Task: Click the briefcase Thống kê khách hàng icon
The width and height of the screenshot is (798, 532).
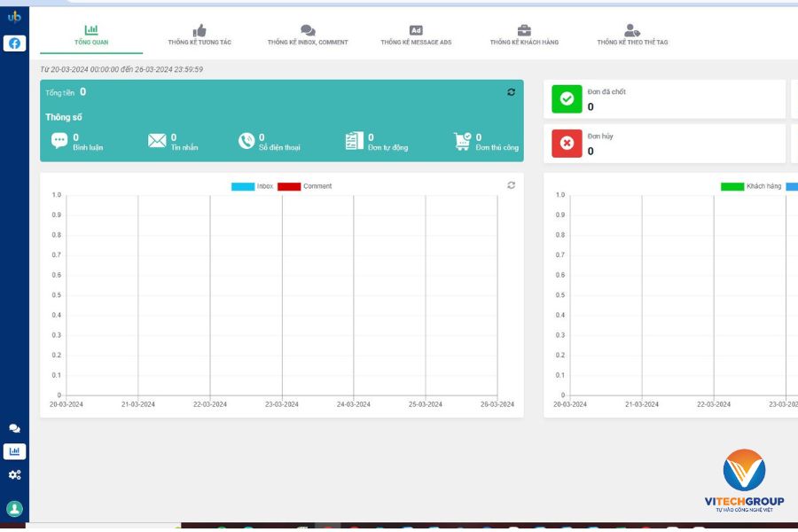Action: coord(524,30)
